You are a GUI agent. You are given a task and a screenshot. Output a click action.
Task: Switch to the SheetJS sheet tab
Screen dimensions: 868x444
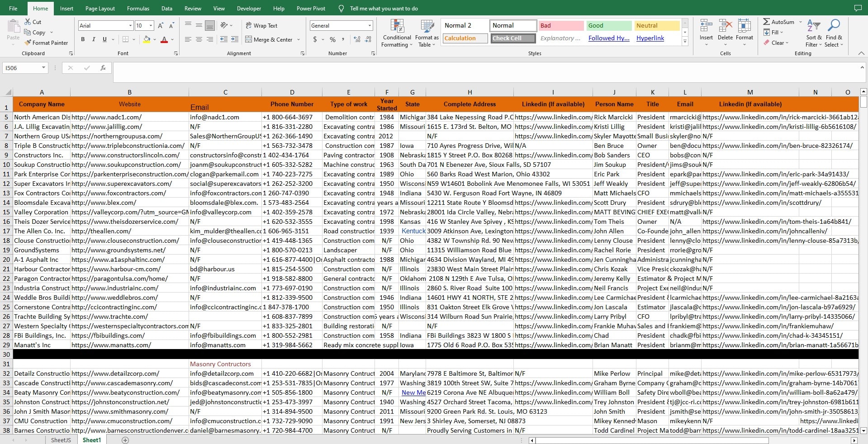(61, 440)
